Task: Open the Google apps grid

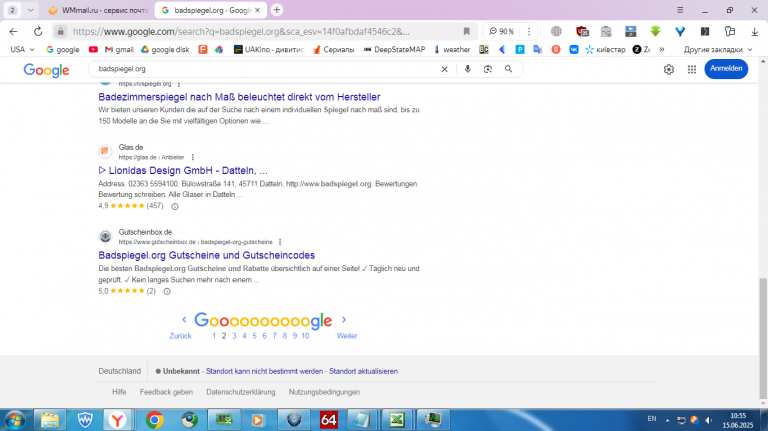Action: [x=692, y=70]
